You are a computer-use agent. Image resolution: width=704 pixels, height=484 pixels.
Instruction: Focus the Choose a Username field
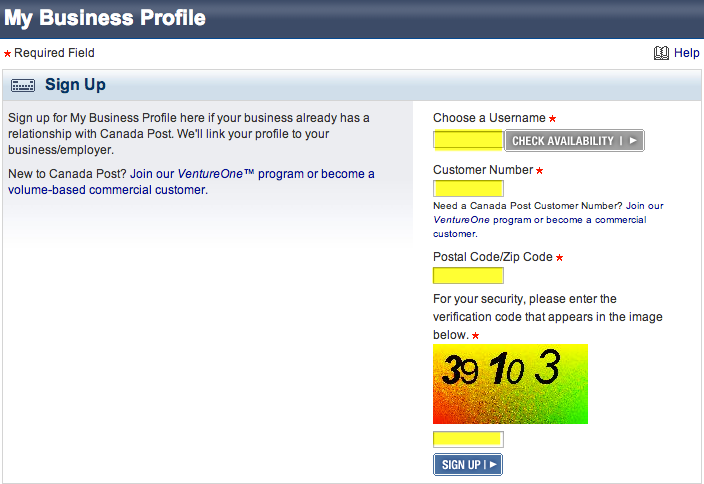tap(468, 140)
